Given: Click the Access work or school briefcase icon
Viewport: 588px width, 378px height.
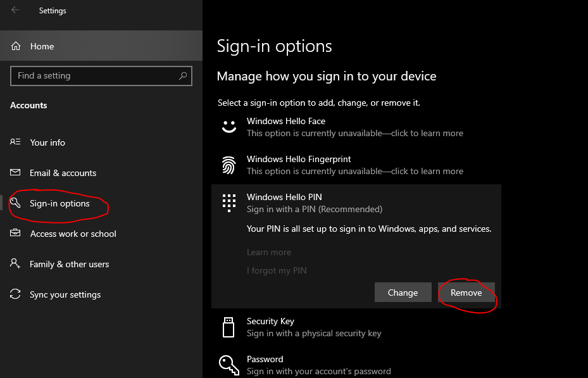Looking at the screenshot, I should click(15, 233).
